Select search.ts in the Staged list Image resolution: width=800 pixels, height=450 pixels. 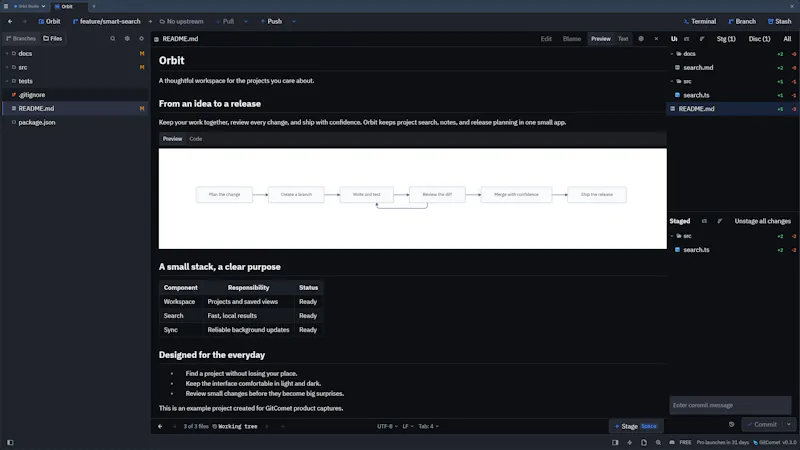coord(733,249)
